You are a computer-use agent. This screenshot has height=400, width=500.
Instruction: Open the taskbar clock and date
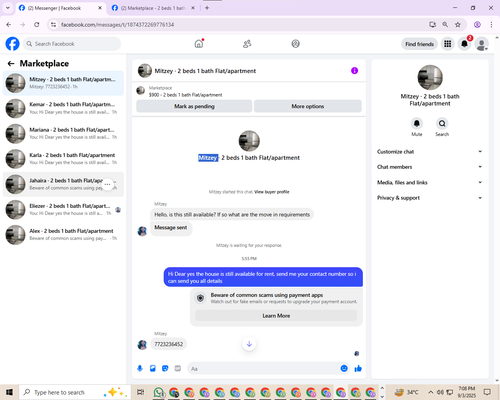tap(467, 392)
